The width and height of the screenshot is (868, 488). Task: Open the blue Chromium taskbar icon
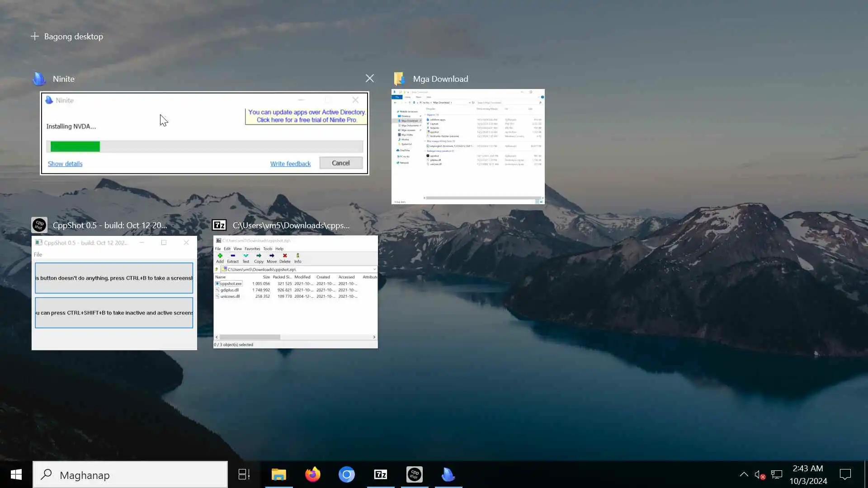[x=347, y=474]
